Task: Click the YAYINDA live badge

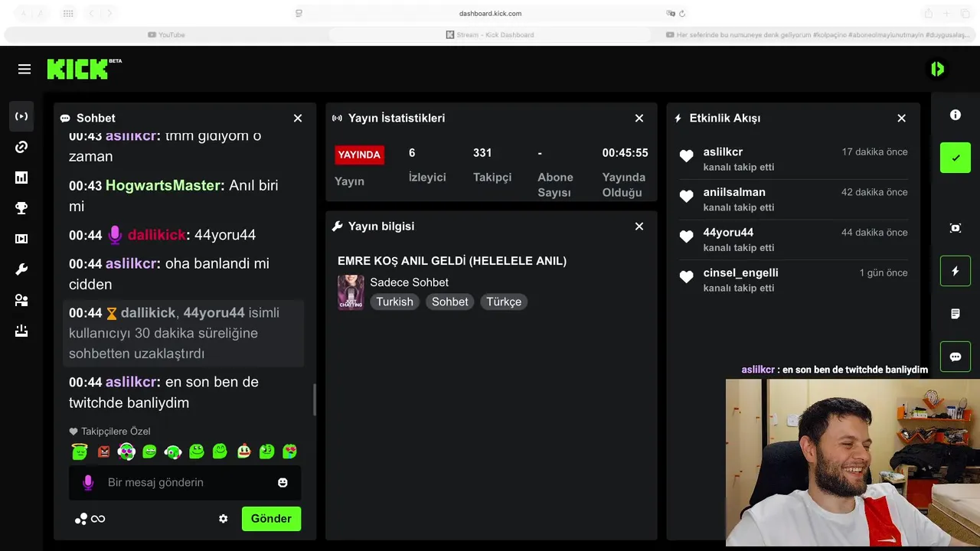Action: 359,155
